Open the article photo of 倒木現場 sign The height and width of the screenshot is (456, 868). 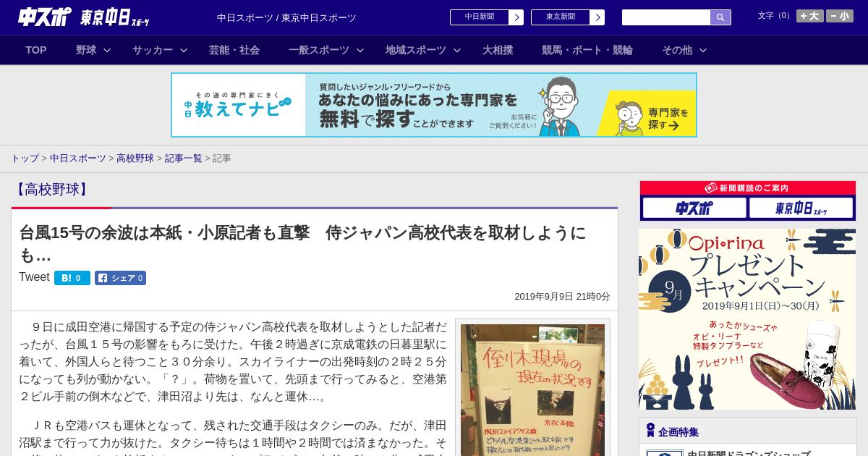(x=532, y=389)
